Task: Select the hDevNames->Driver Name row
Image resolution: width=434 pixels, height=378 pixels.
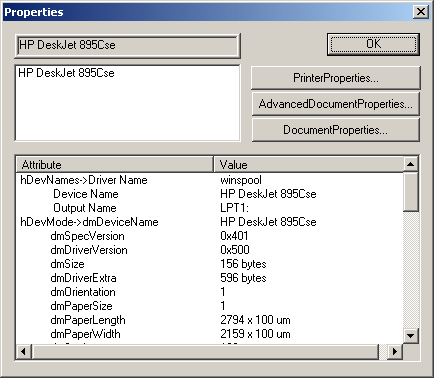Action: pyautogui.click(x=209, y=180)
